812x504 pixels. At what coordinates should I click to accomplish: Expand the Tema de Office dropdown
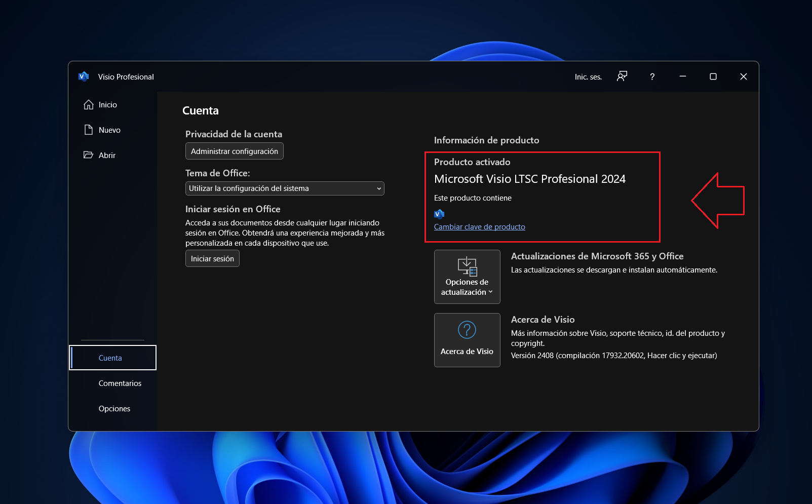(x=285, y=188)
